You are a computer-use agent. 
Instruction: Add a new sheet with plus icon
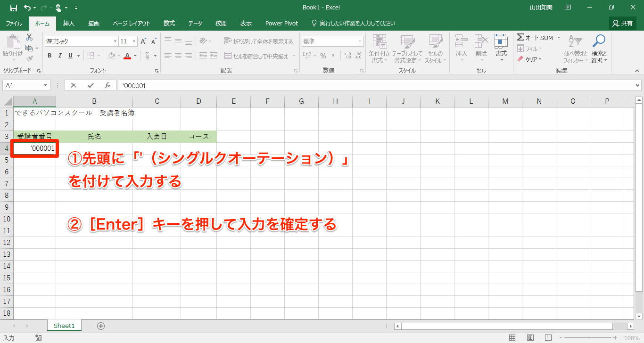click(x=100, y=326)
